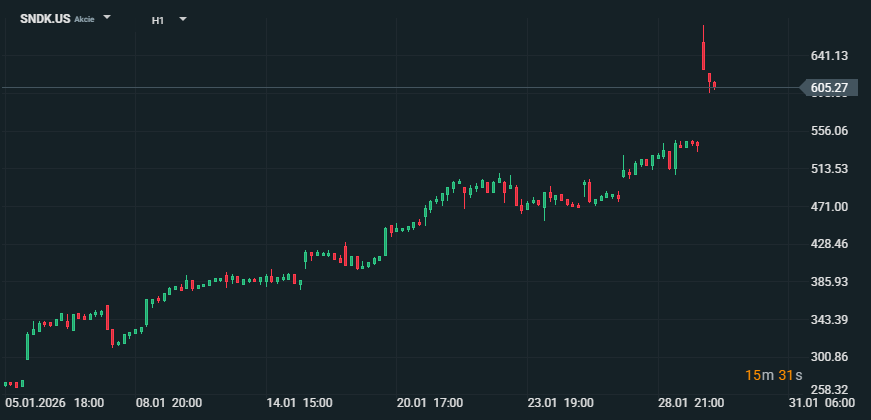Viewport: 871px width, 420px height.
Task: Click the 641.13 price axis label
Action: click(x=829, y=56)
